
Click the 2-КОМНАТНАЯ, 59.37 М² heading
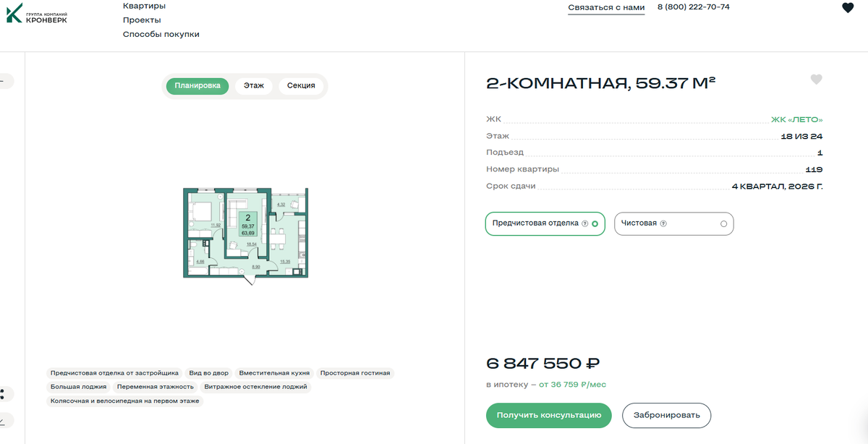coord(601,83)
